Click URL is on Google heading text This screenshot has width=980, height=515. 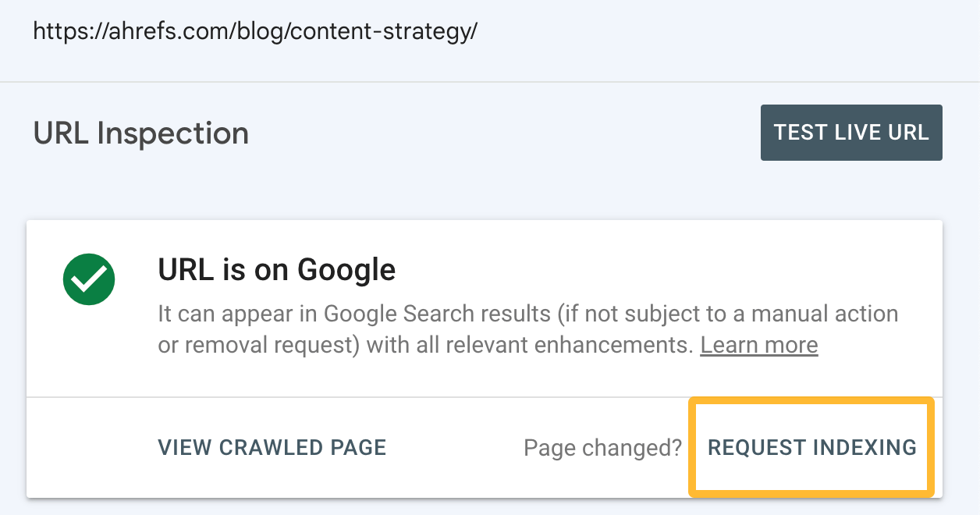[x=276, y=269]
